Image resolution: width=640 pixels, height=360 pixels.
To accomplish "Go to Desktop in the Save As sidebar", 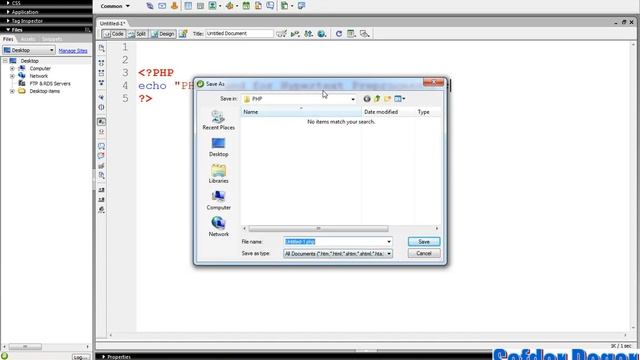I will (218, 147).
